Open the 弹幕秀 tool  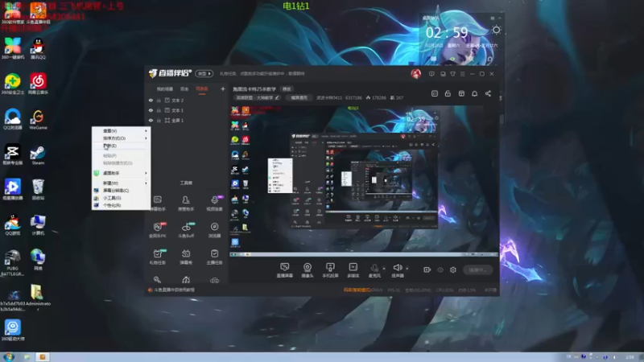tap(186, 257)
